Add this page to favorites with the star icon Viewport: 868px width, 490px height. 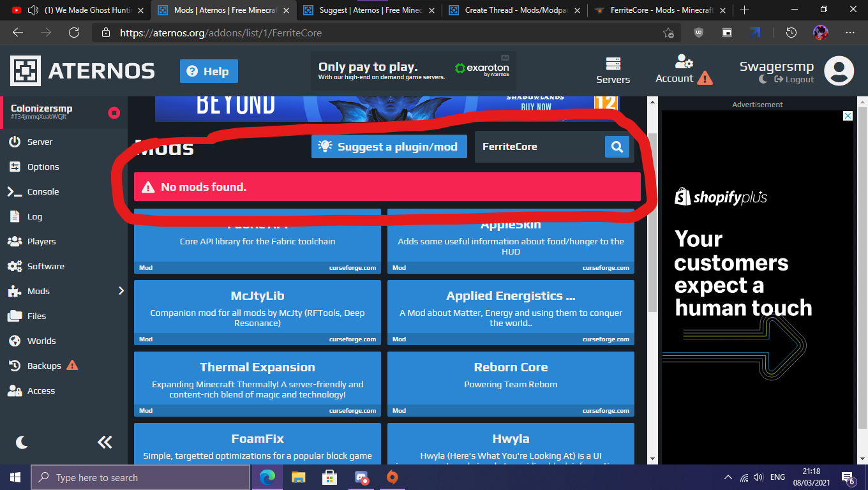coord(668,33)
